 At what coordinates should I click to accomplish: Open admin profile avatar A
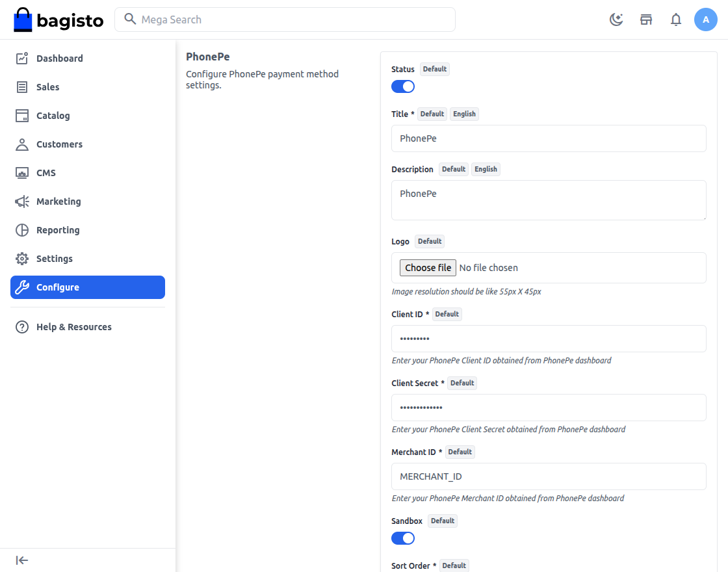pyautogui.click(x=706, y=19)
